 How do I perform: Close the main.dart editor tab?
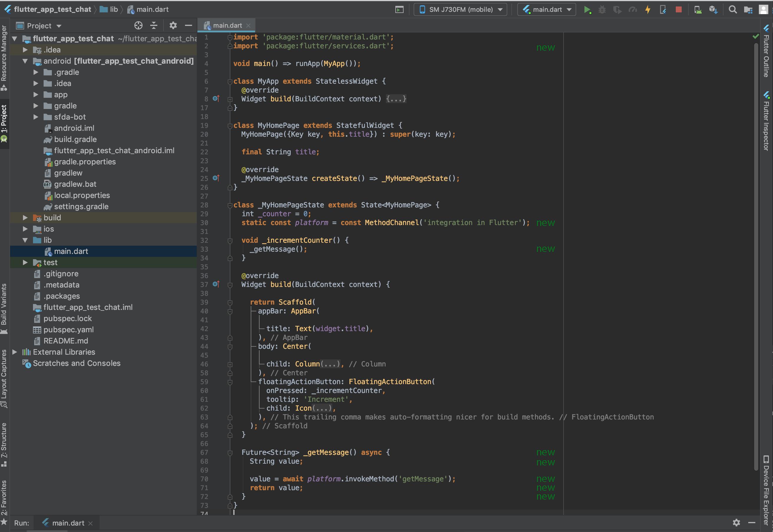(x=248, y=26)
